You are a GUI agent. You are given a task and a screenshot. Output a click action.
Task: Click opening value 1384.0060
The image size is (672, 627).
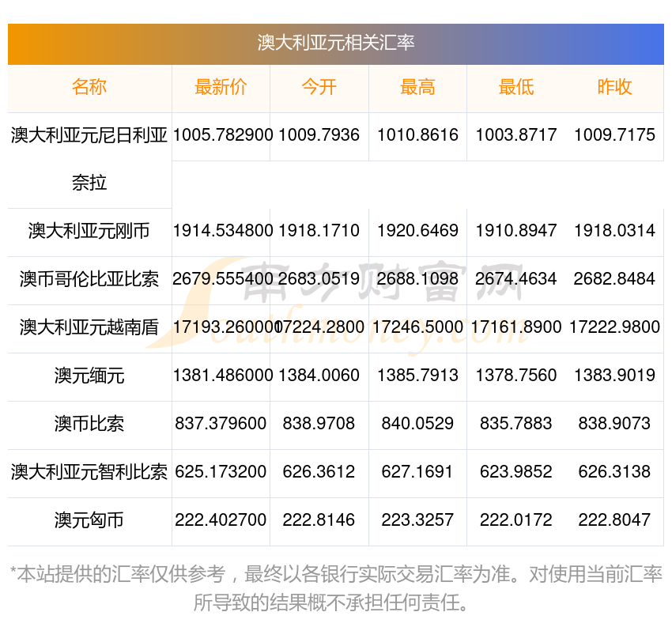tap(319, 376)
